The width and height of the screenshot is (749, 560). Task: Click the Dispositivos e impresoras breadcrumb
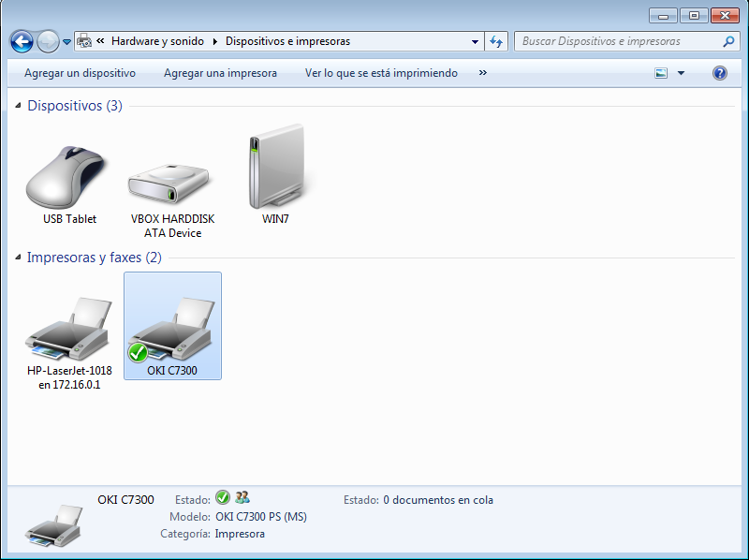[287, 41]
